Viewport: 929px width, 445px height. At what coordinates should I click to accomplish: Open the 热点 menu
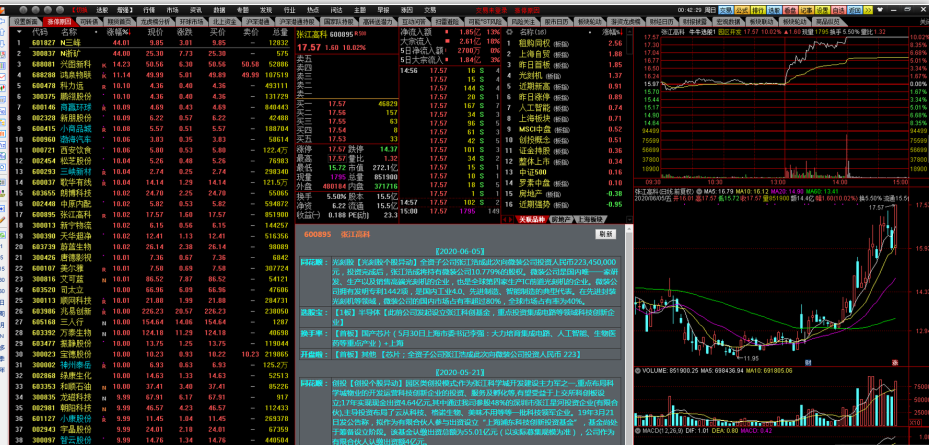coord(313,10)
